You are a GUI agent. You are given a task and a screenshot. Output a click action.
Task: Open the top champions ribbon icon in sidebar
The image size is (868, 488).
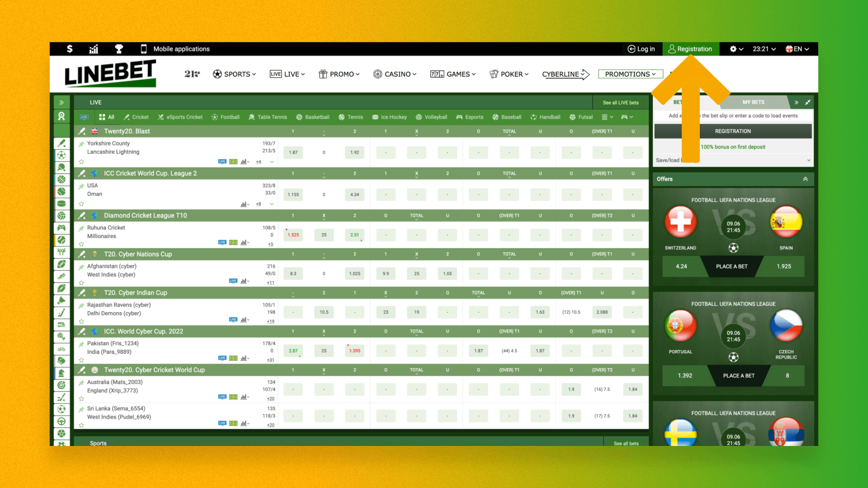point(61,117)
